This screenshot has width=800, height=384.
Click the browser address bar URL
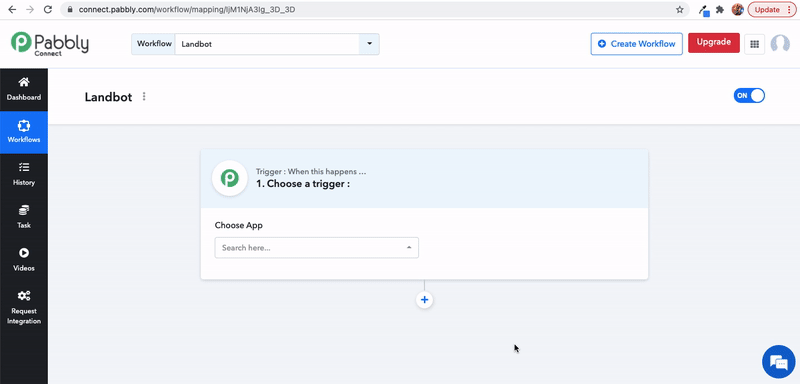pyautogui.click(x=187, y=10)
